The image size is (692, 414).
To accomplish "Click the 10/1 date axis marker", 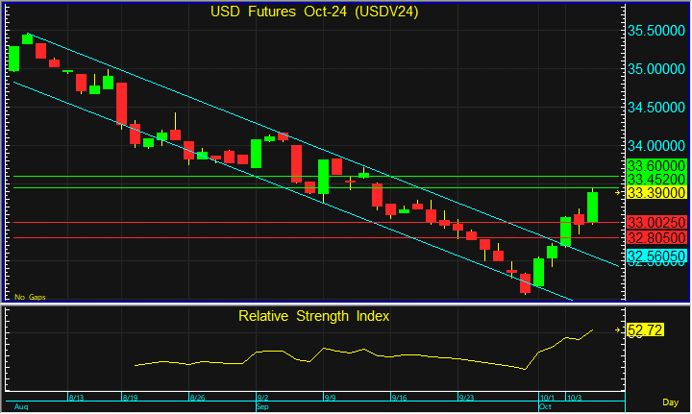I will [546, 397].
